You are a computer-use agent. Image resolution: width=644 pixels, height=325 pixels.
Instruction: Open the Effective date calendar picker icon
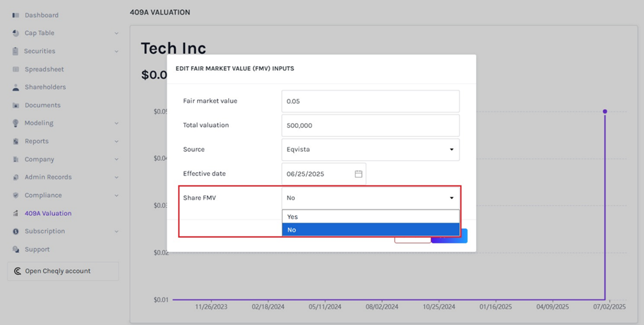pyautogui.click(x=358, y=174)
